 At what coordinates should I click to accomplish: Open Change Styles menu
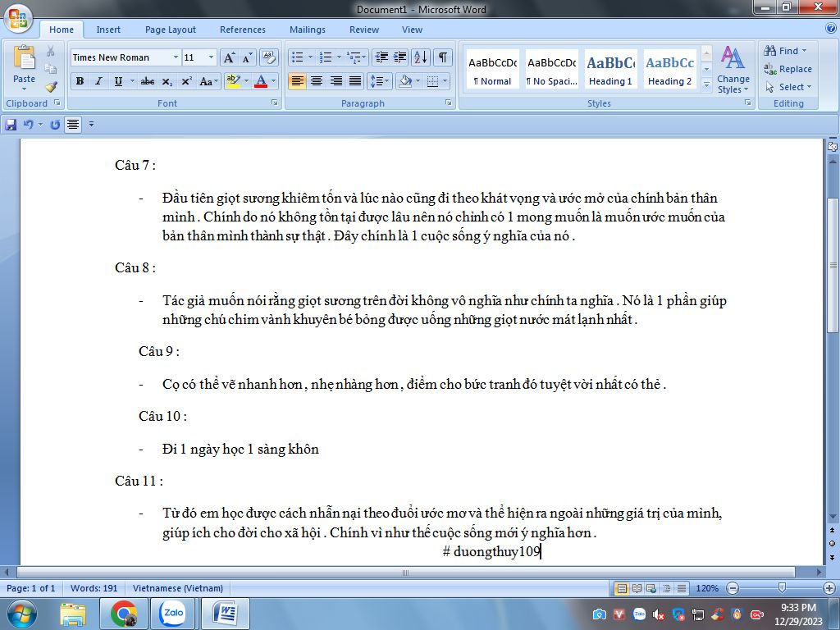[x=733, y=70]
